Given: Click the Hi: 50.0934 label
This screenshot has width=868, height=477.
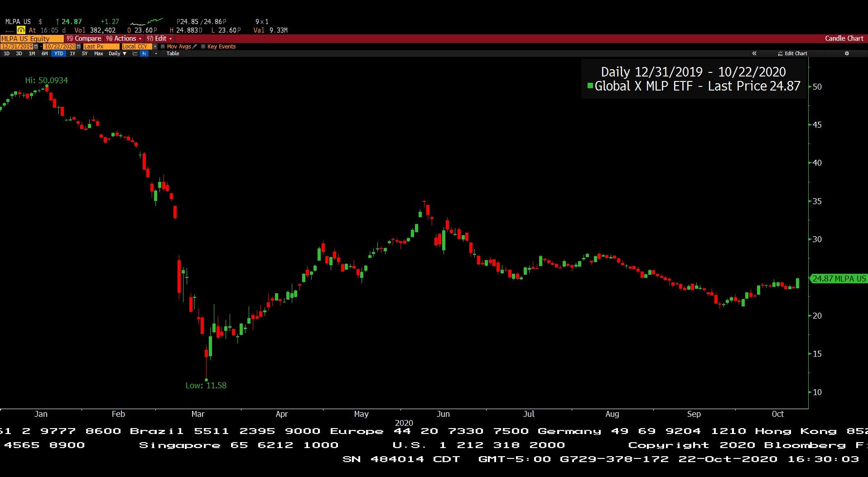Looking at the screenshot, I should point(46,80).
